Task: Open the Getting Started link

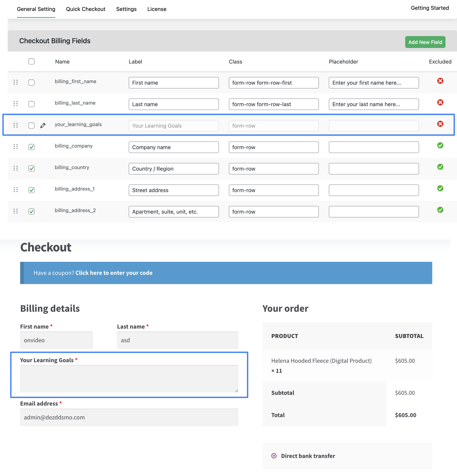Action: point(430,8)
